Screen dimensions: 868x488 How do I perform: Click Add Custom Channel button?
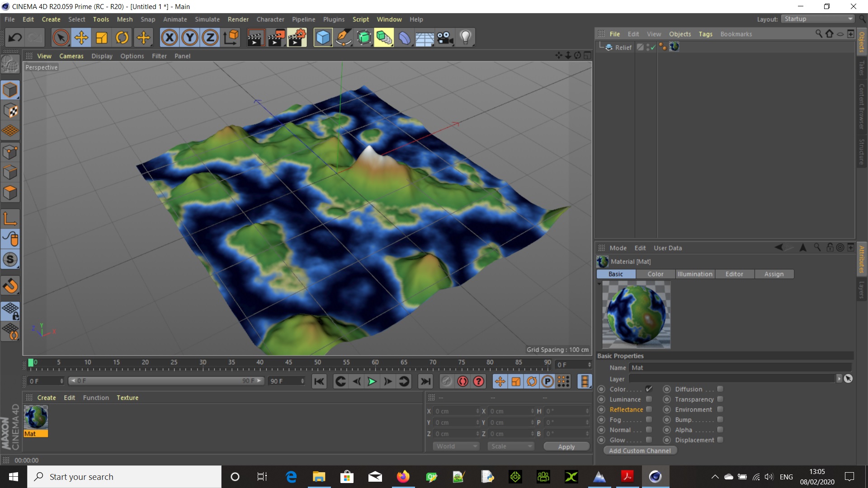tap(640, 450)
